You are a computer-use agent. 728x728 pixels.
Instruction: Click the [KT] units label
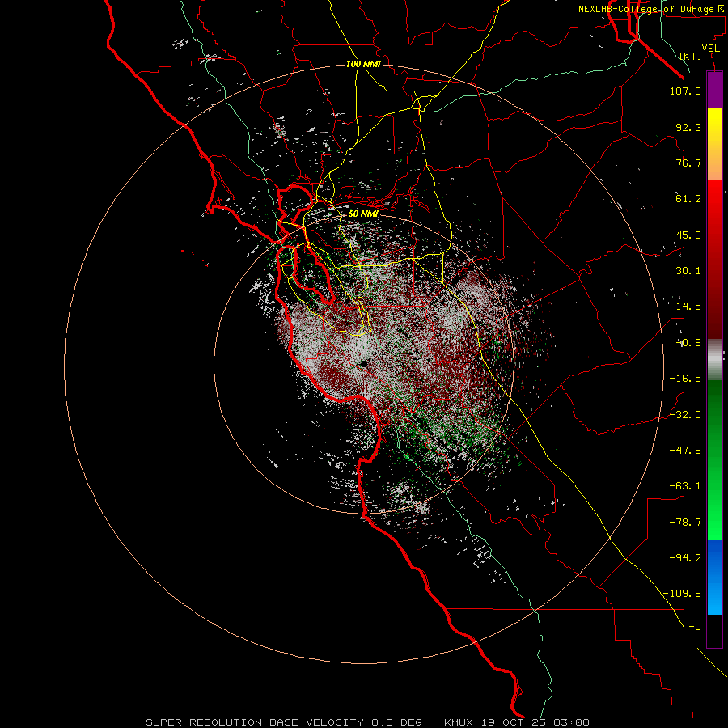[x=691, y=56]
